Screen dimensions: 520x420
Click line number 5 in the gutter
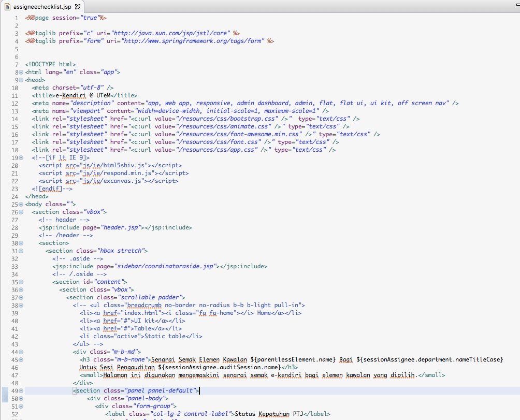(17, 49)
